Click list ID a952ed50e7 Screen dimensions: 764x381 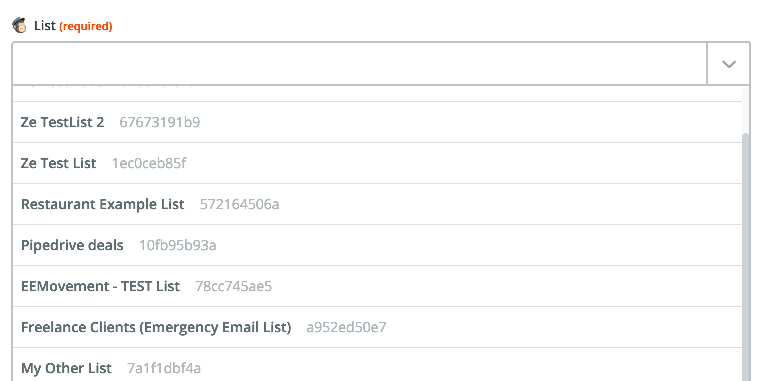click(x=346, y=327)
